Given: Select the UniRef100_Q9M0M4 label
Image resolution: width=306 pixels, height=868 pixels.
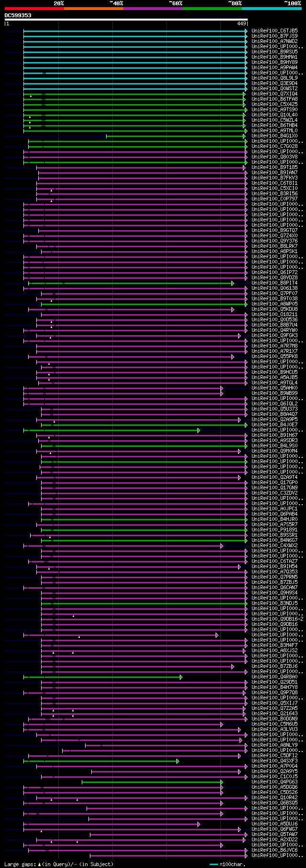Looking at the screenshot, I should pyautogui.click(x=274, y=451).
